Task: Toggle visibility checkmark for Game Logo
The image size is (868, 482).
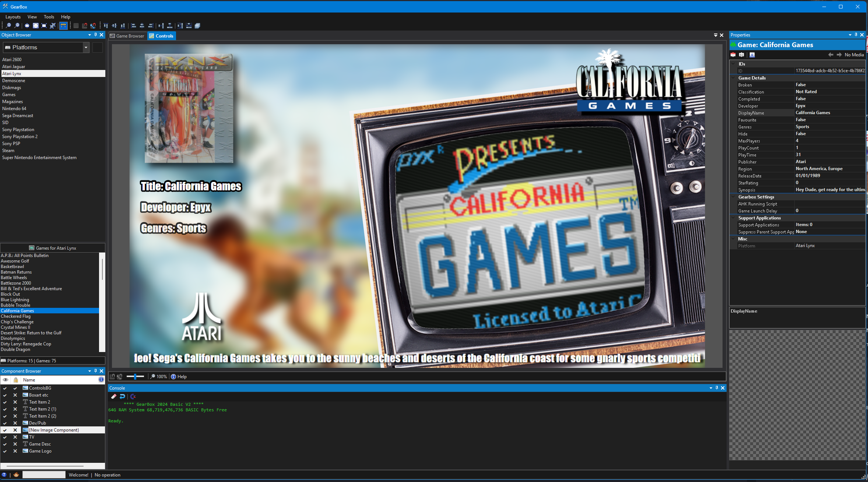Action: pyautogui.click(x=5, y=451)
